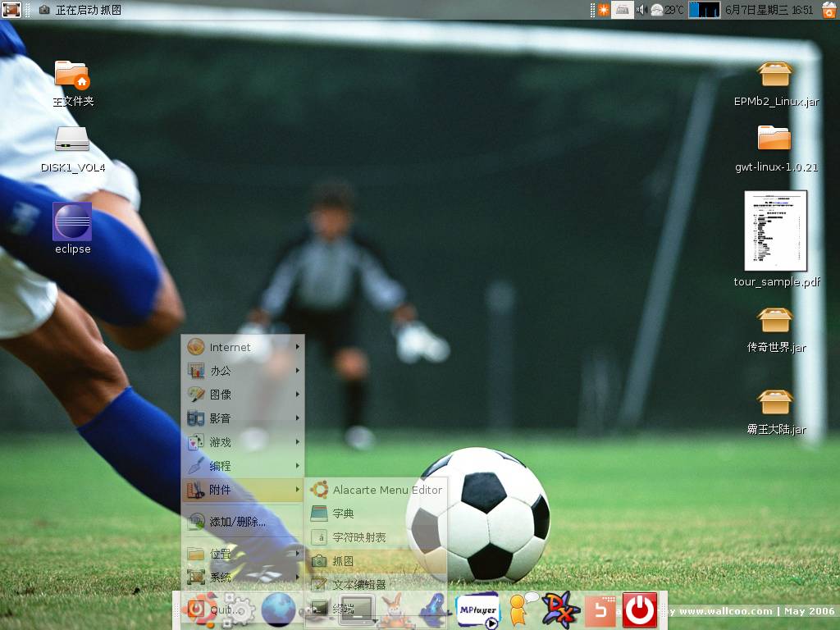The height and width of the screenshot is (630, 840).
Task: Click the clock showing 6月7日星期三 16:51
Action: pos(769,10)
